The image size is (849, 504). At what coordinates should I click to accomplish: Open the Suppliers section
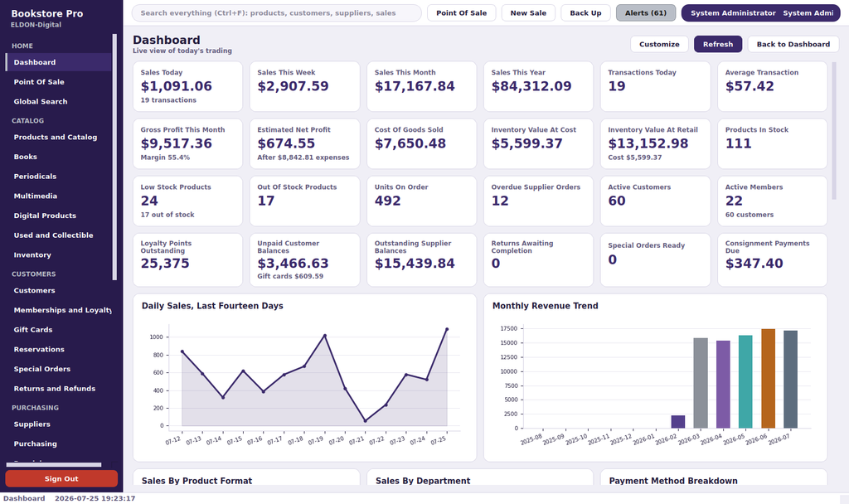(x=59, y=424)
